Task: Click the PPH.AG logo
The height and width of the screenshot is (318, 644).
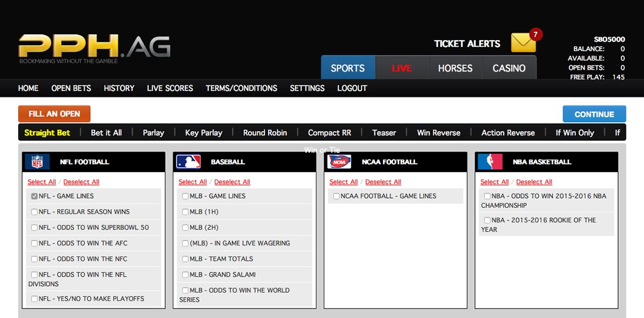Action: click(x=94, y=48)
